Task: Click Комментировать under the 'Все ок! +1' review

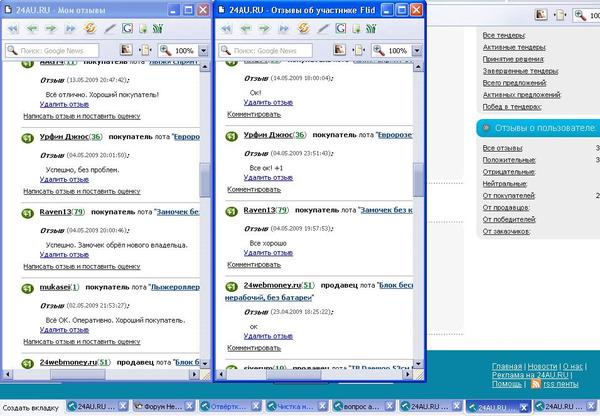Action: pyautogui.click(x=254, y=189)
